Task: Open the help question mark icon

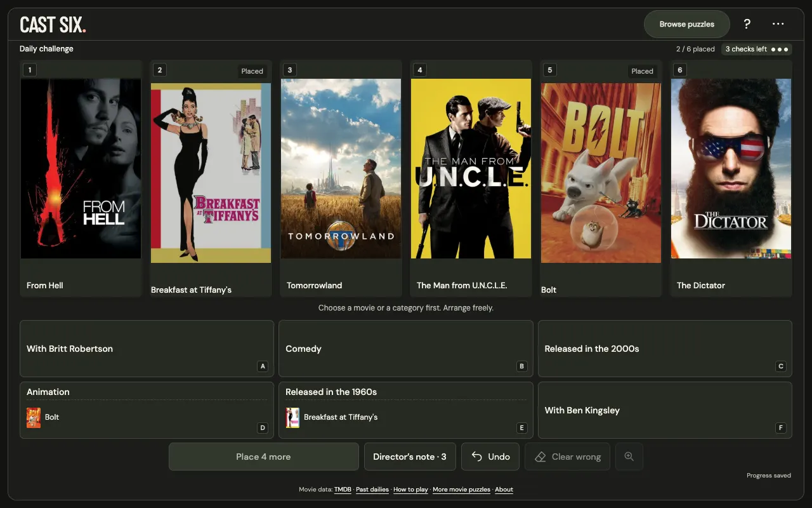Action: [747, 24]
